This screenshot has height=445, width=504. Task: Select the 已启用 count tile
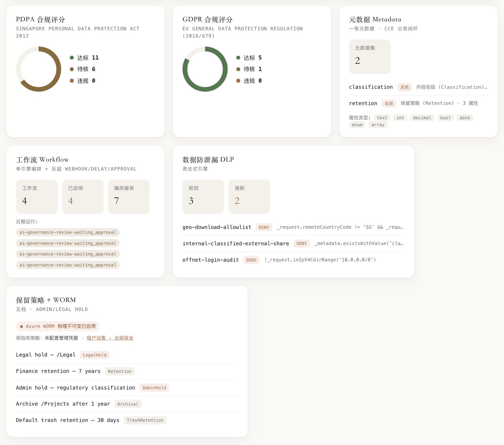point(83,197)
